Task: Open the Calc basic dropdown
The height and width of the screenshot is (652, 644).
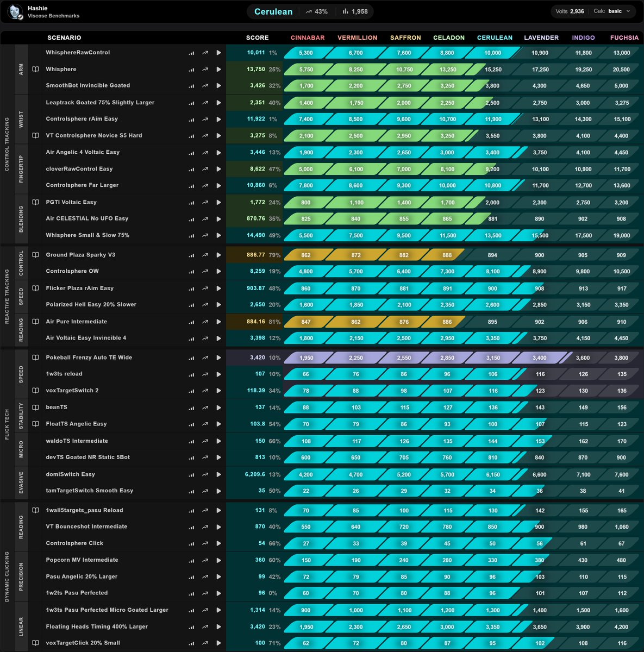Action: (612, 11)
